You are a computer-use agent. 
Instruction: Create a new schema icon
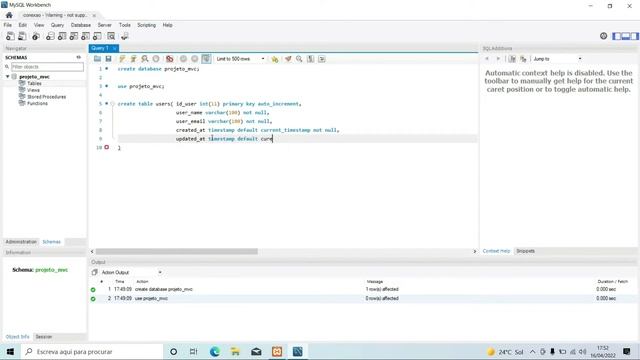click(x=50, y=36)
